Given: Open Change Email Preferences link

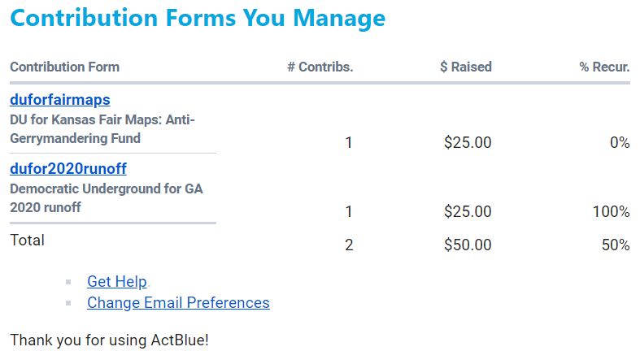Looking at the screenshot, I should [x=178, y=303].
